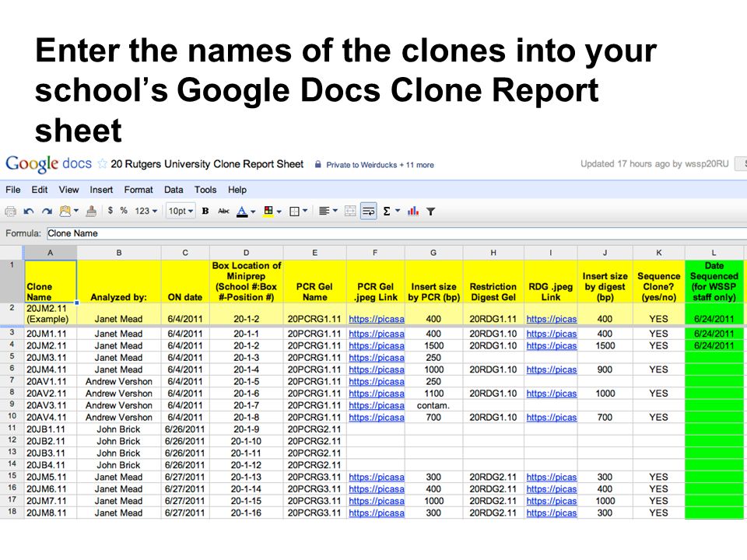Open the View menu

coord(68,190)
